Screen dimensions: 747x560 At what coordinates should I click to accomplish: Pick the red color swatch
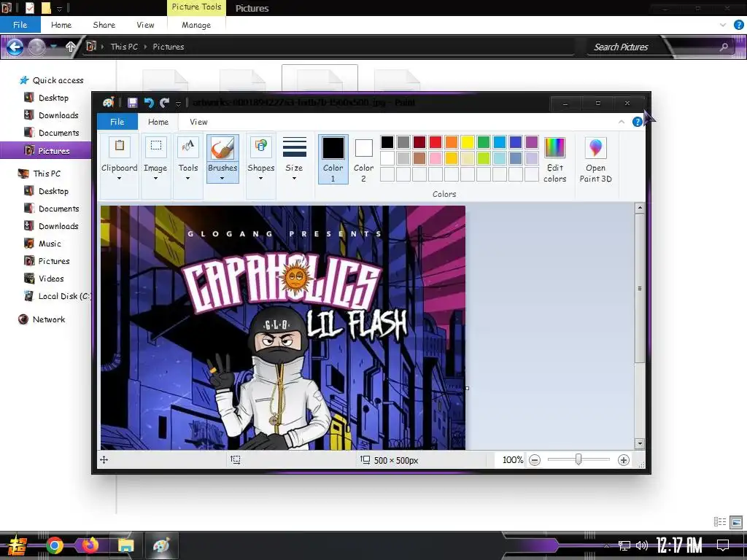click(436, 142)
